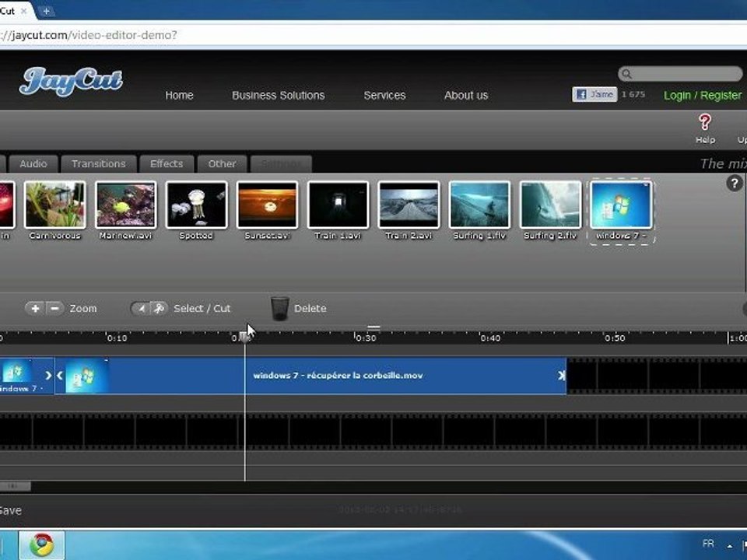Click the 0:10 mark on timeline ruler
Image resolution: width=747 pixels, height=560 pixels.
117,338
